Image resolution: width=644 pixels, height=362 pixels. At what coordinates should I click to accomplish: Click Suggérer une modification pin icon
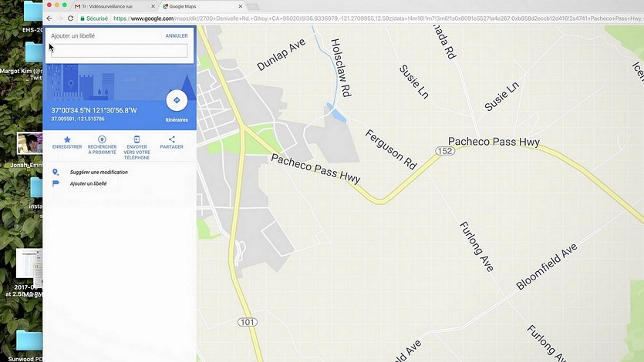pyautogui.click(x=56, y=173)
